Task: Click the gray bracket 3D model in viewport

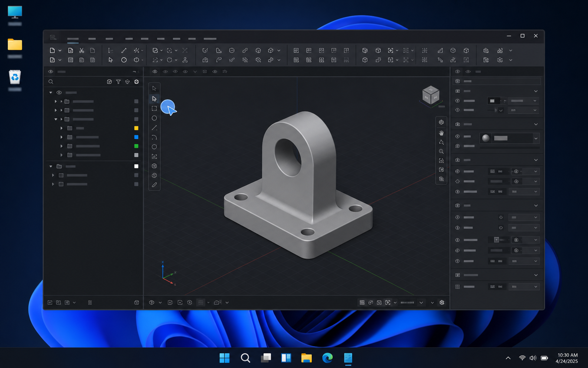Action: [x=298, y=185]
